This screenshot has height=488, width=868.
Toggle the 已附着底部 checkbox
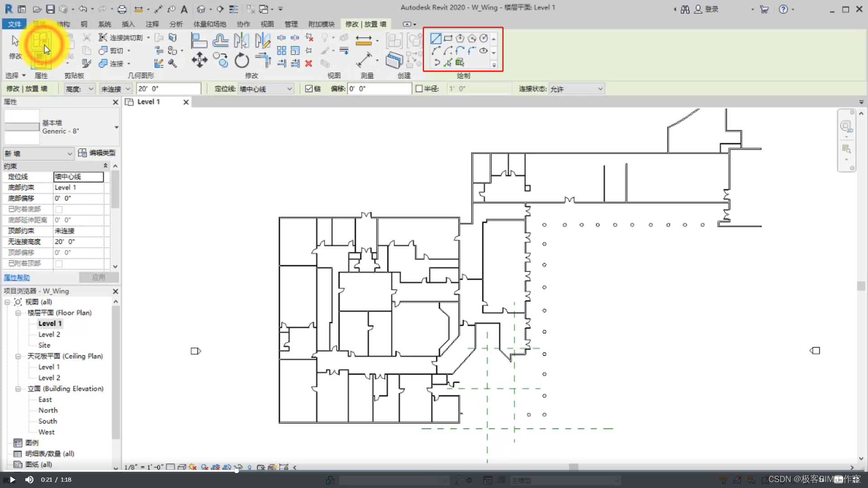click(59, 209)
